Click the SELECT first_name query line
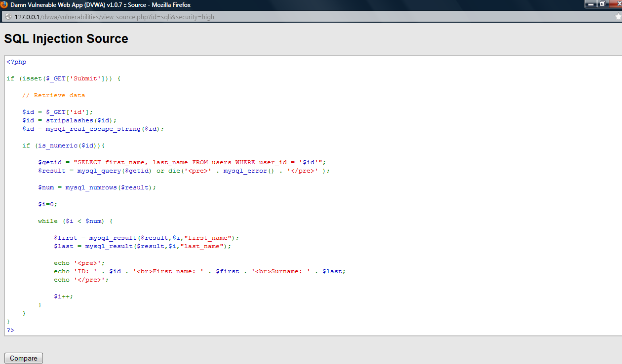Screen dimensions: 622x364 pyautogui.click(x=182, y=162)
